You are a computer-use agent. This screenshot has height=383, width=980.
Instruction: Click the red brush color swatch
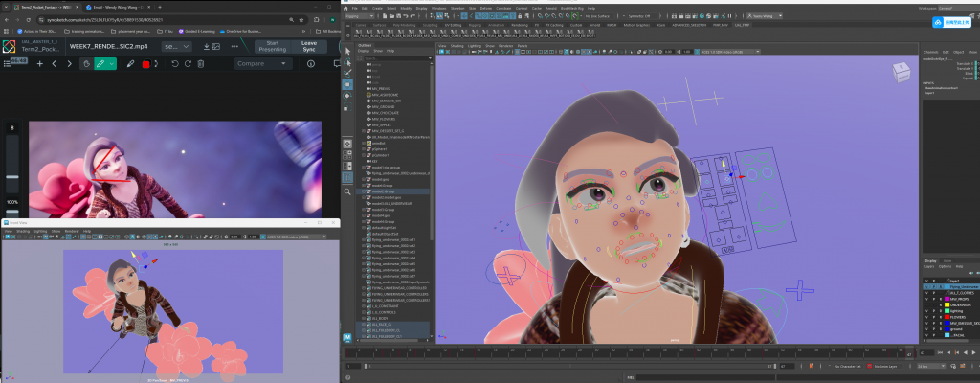145,64
